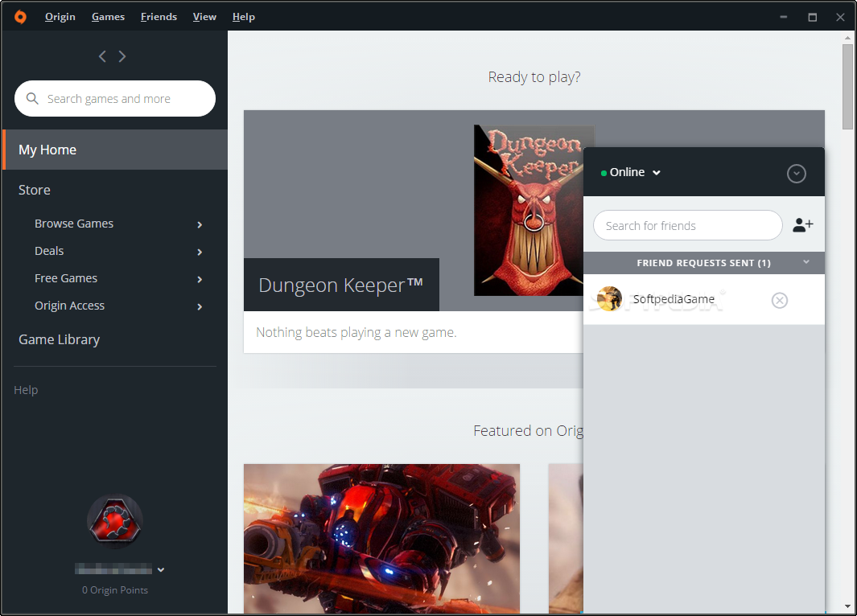Open the username dropdown arrow
Image resolution: width=857 pixels, height=616 pixels.
(161, 569)
